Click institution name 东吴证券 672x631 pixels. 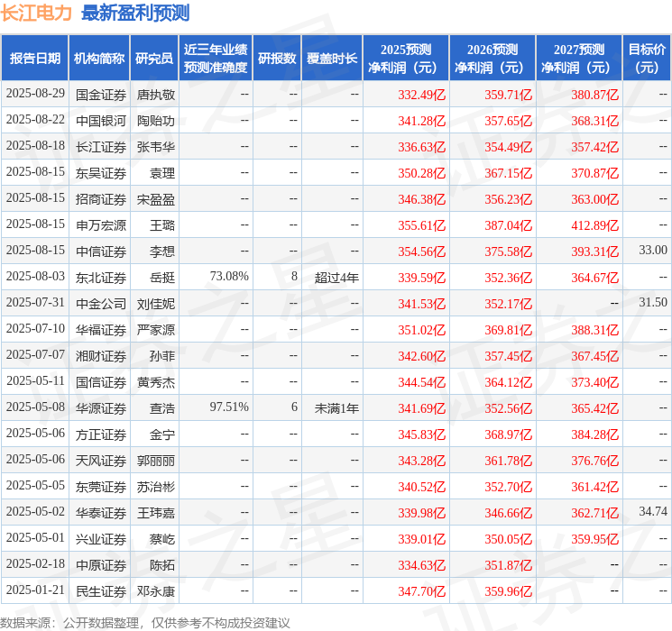coord(101,173)
